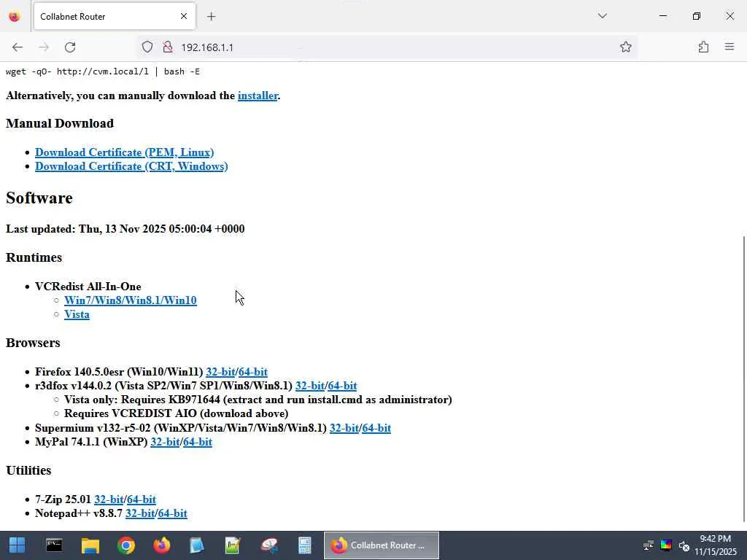This screenshot has width=747, height=560.
Task: Launch Google Chrome from the taskbar
Action: [x=125, y=545]
